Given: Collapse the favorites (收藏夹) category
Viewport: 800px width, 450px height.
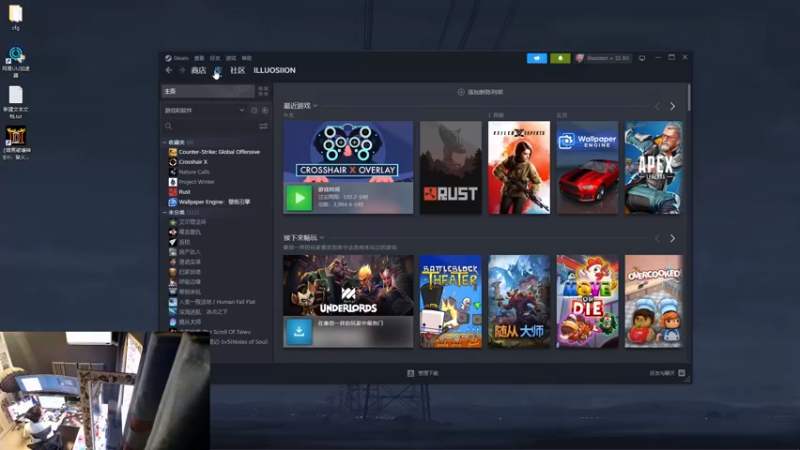Looking at the screenshot, I should (165, 142).
